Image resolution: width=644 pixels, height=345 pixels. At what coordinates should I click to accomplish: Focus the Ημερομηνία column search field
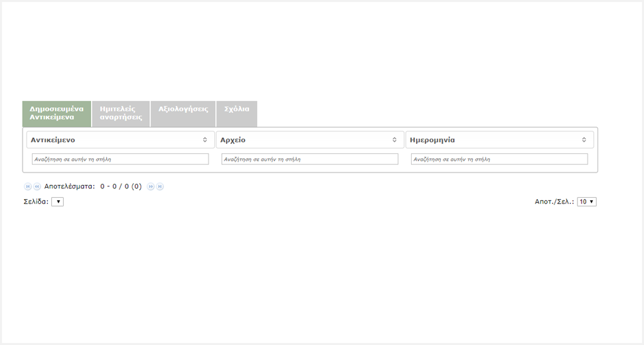point(499,159)
